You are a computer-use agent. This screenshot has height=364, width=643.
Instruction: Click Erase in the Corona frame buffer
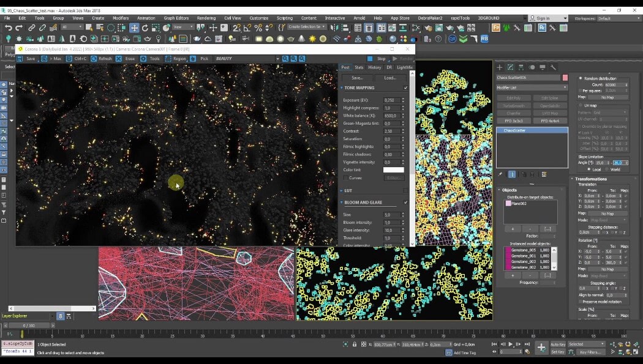tap(126, 59)
